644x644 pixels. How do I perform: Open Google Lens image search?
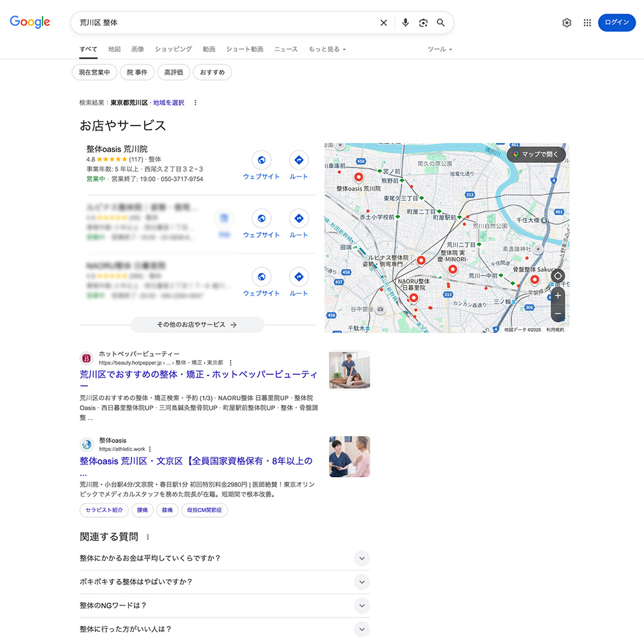(423, 23)
